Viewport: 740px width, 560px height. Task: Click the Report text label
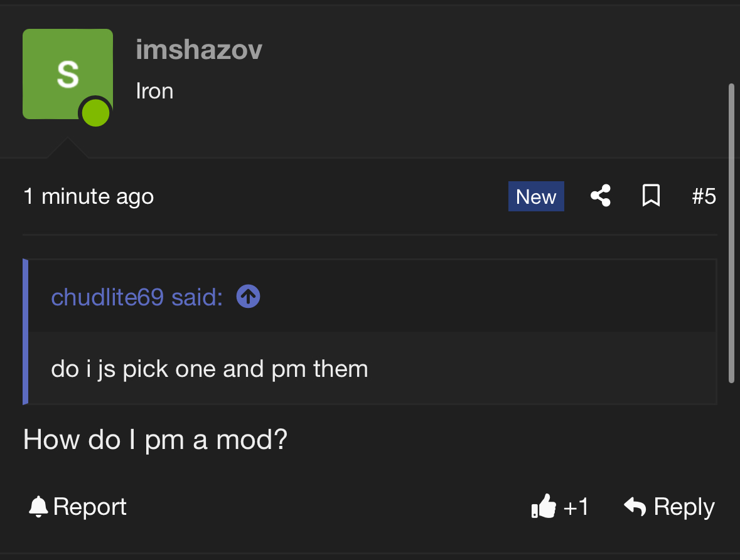click(90, 506)
